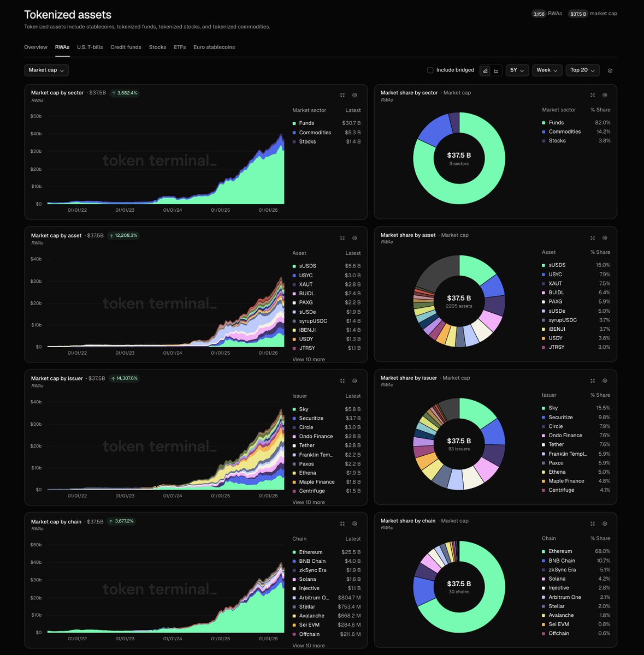Switch to the Overview tab
Screen dimensions: 644x655
(x=36, y=47)
